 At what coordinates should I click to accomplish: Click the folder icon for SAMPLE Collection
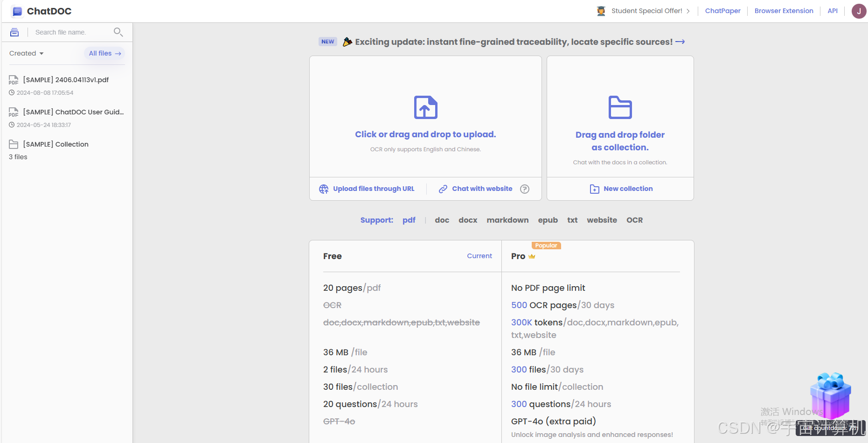14,144
